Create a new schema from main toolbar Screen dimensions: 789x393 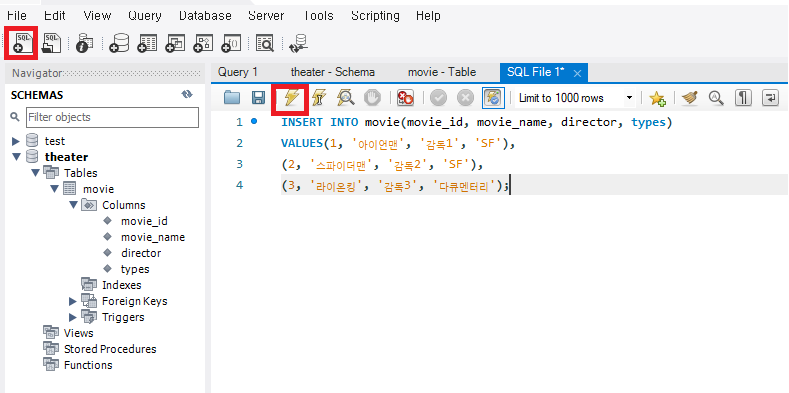119,44
